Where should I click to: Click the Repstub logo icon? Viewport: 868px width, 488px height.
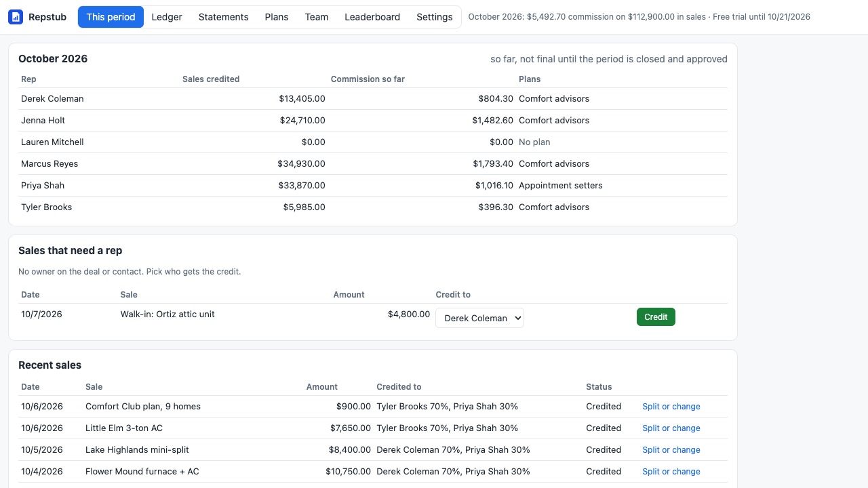[x=16, y=17]
